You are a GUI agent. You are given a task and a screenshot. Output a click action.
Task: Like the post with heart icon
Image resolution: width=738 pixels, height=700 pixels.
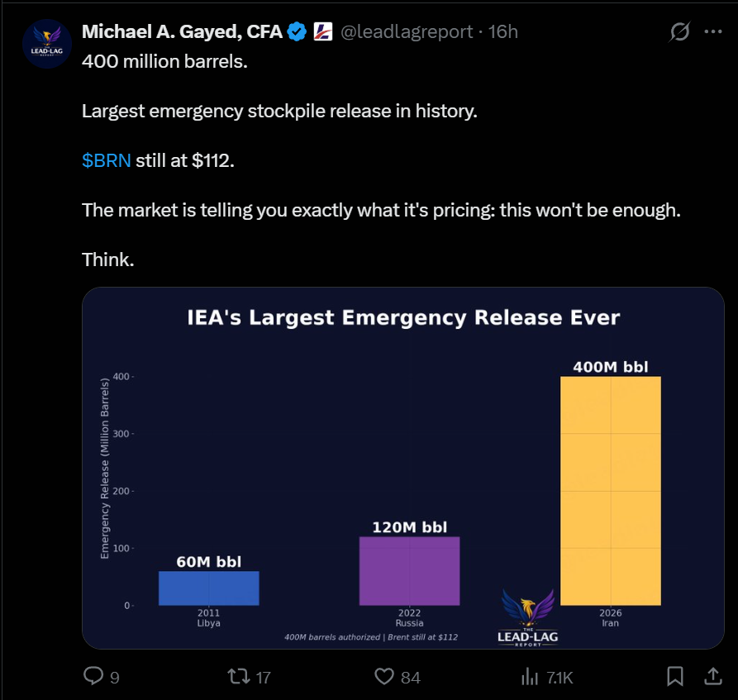pyautogui.click(x=383, y=677)
